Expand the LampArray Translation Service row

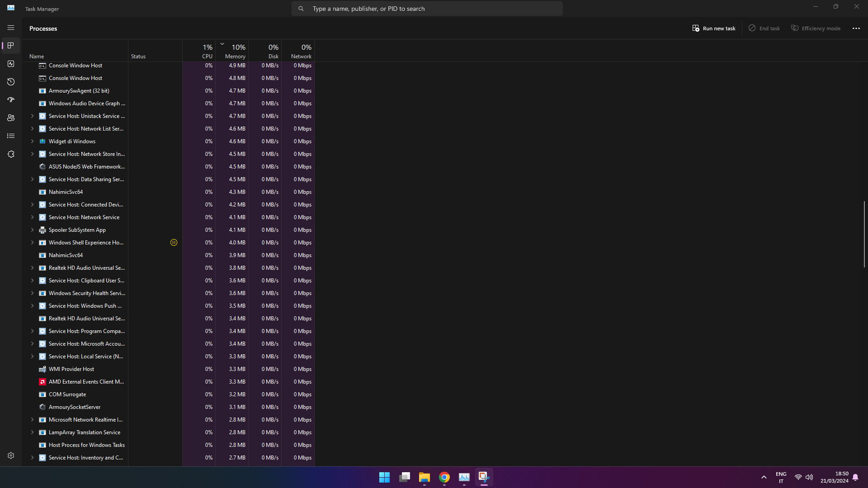(x=32, y=432)
